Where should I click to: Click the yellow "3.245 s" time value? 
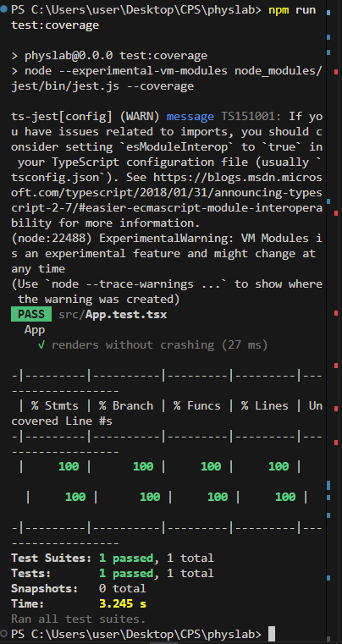pyautogui.click(x=123, y=603)
